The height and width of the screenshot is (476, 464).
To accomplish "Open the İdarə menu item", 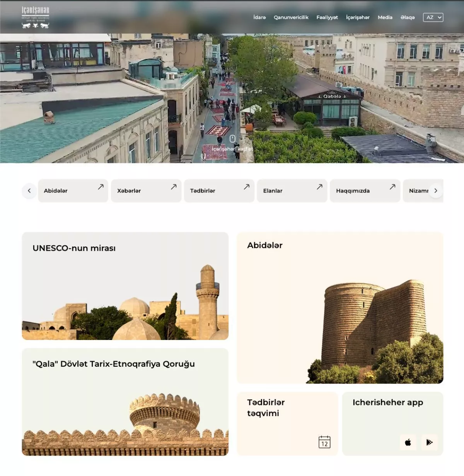I will pos(259,17).
